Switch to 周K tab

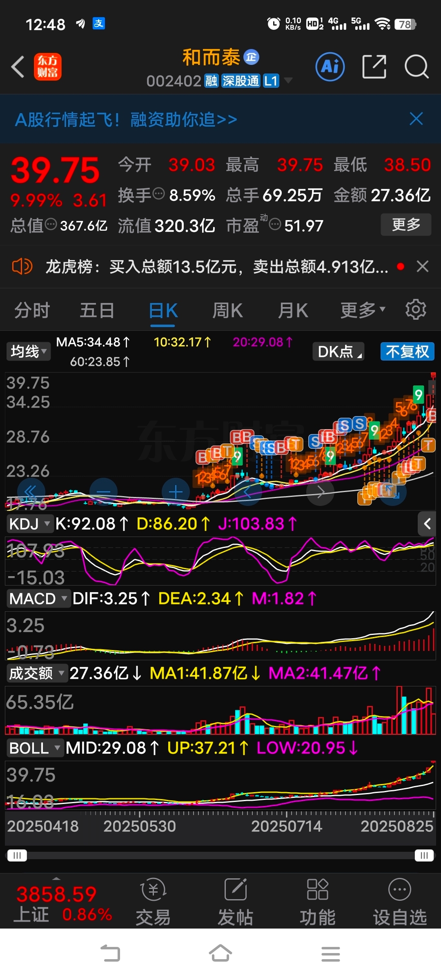pyautogui.click(x=227, y=310)
